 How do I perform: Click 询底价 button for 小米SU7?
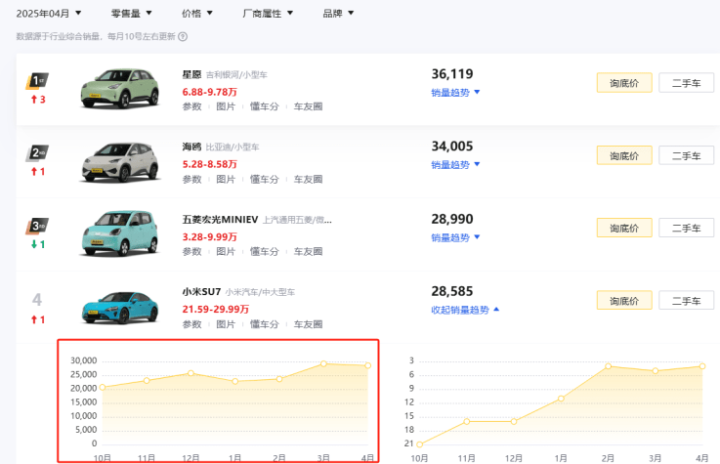[x=624, y=300]
